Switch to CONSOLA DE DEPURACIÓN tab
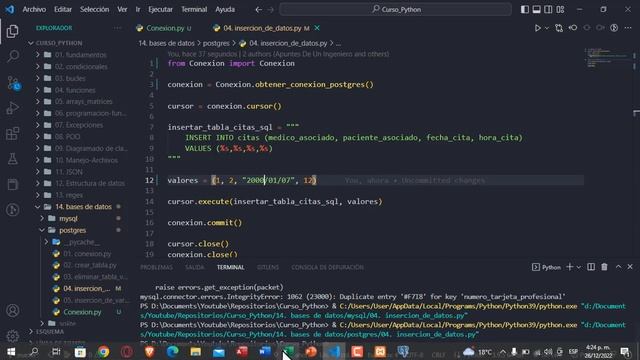The width and height of the screenshot is (640, 360). (x=327, y=267)
